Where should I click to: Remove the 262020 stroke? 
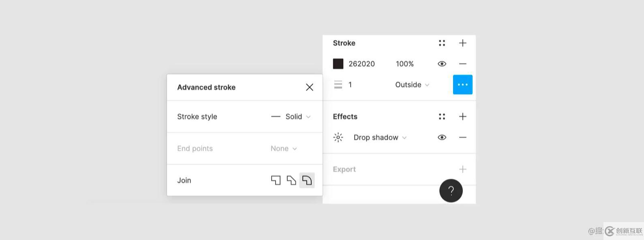[462, 64]
